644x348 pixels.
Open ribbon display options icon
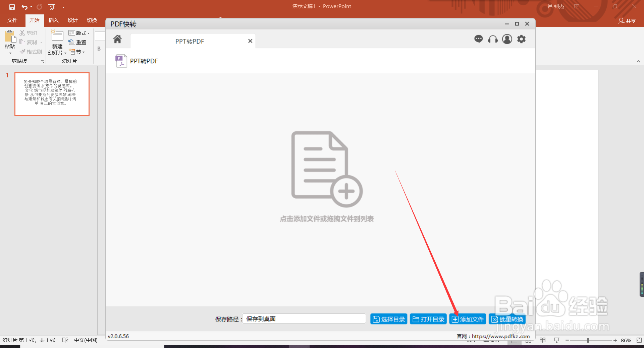[577, 6]
